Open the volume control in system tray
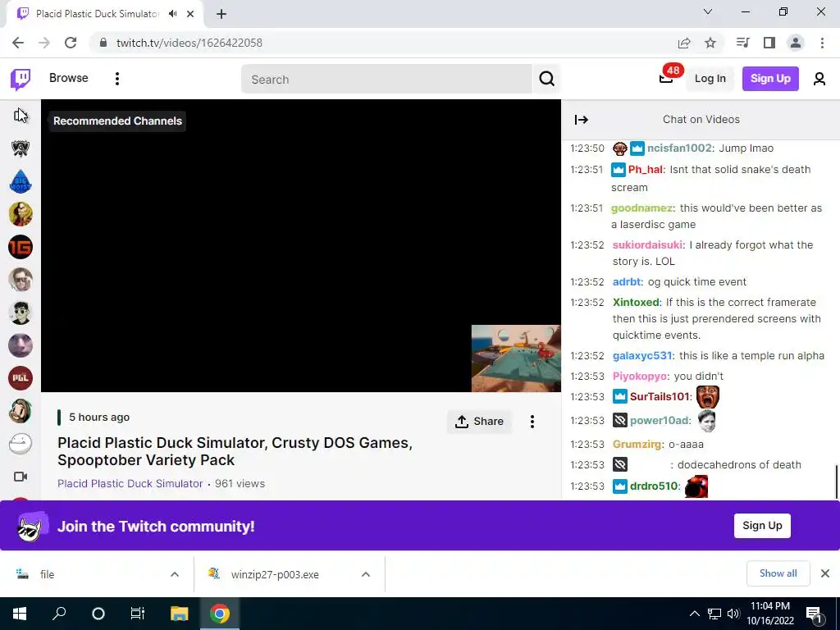 coord(733,614)
